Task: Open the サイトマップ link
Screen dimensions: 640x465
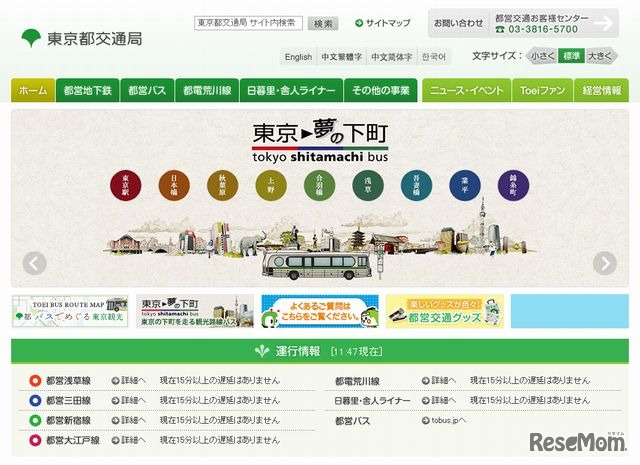Action: [388, 23]
